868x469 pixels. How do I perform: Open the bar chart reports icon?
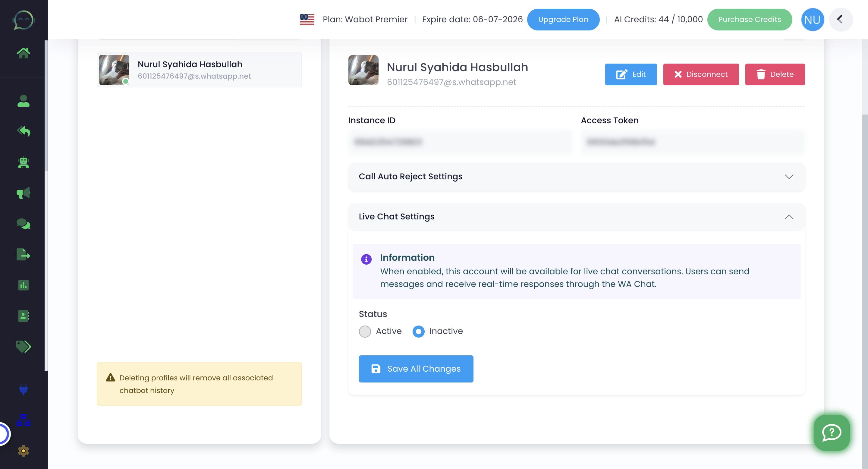click(23, 285)
